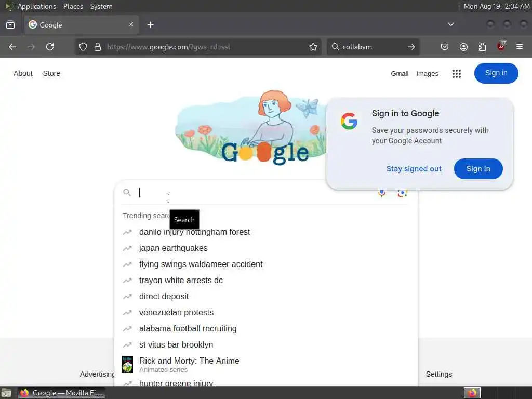Bookmark this page with the star icon
This screenshot has height=399, width=532.
point(313,47)
